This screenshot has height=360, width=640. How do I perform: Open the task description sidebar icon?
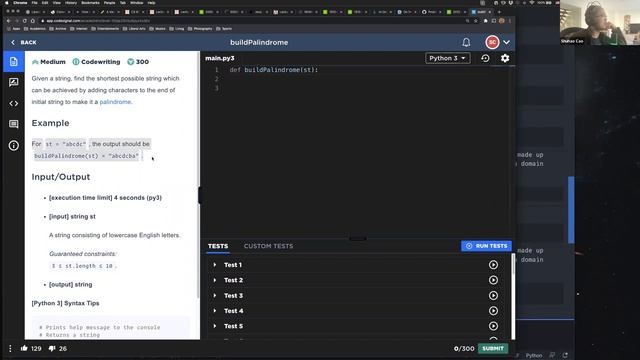point(13,62)
